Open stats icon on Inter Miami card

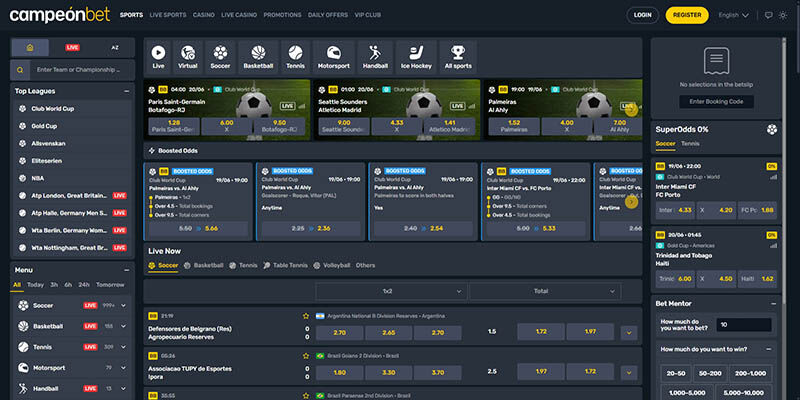(773, 177)
